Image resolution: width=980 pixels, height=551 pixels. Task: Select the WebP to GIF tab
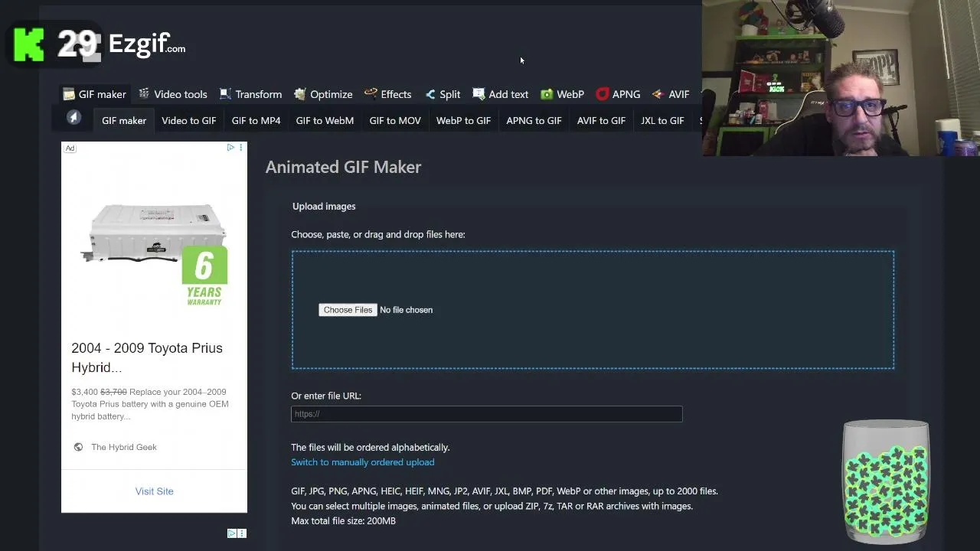[x=463, y=120]
